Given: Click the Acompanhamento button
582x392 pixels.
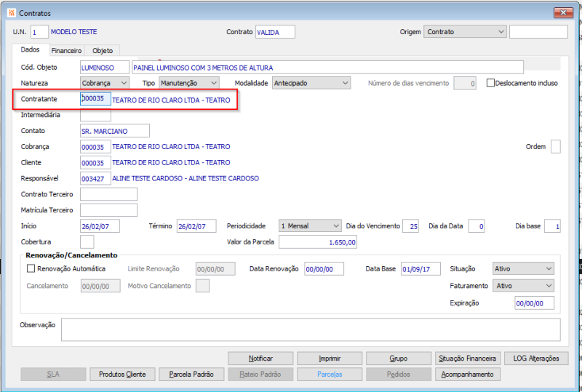Looking at the screenshot, I should click(x=468, y=374).
